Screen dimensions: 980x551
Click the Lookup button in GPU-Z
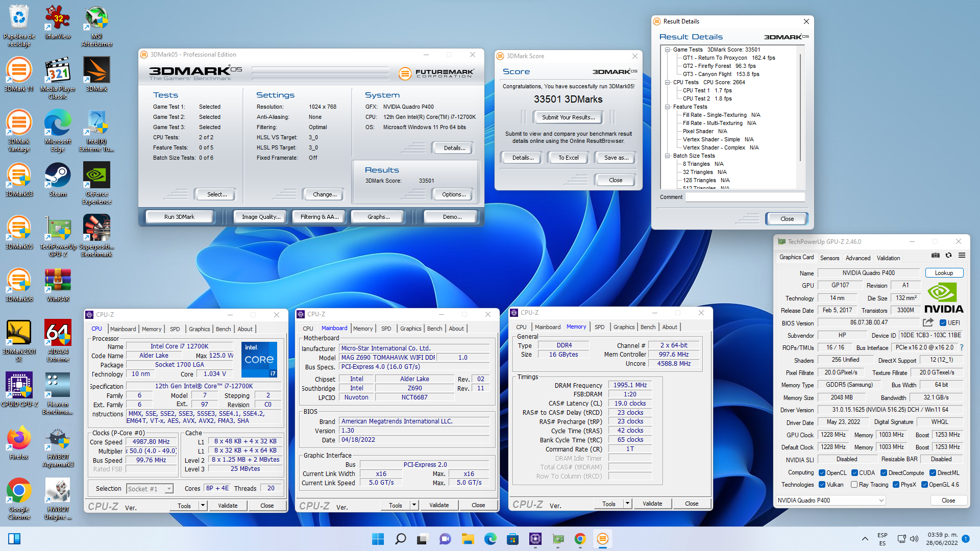pos(944,273)
